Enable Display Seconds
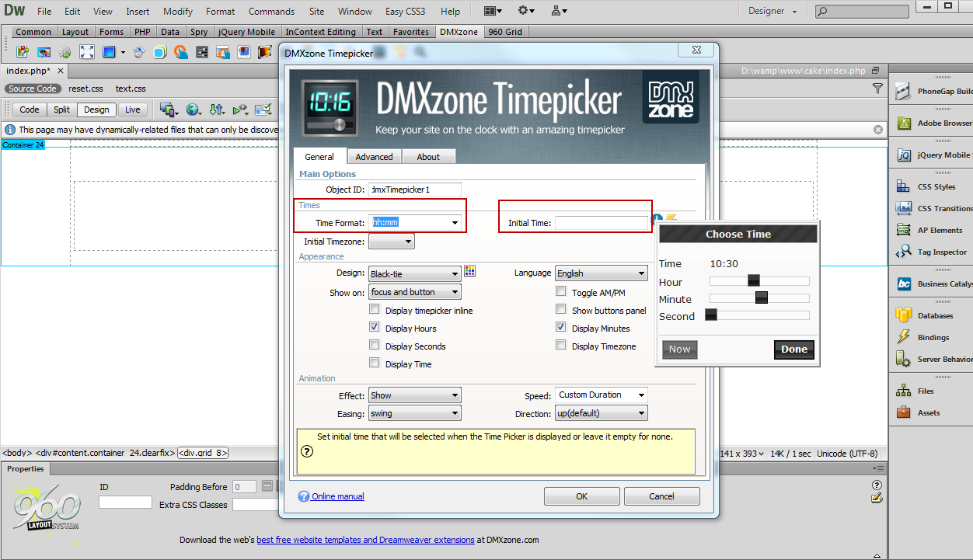Viewport: 973px width, 560px height. [x=375, y=346]
